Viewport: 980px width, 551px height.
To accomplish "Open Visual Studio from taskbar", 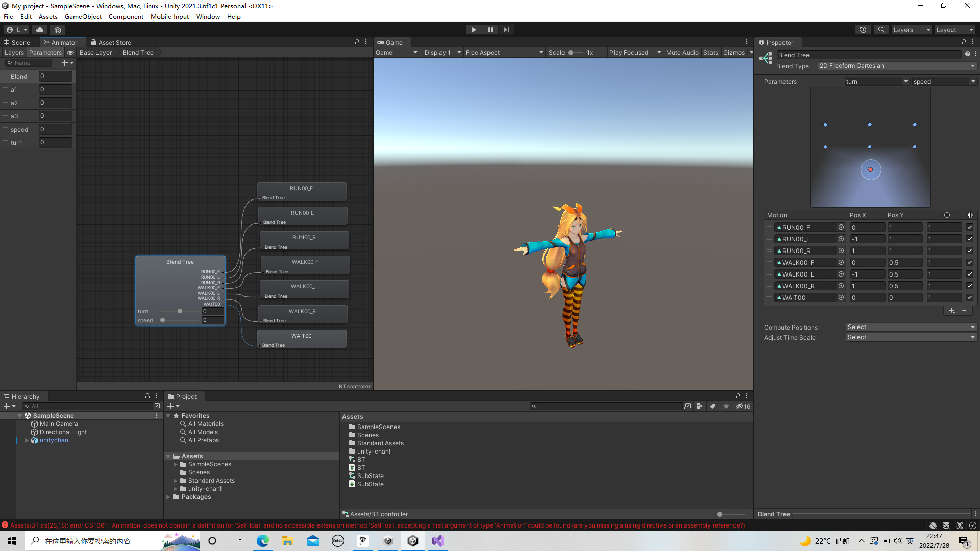I will pos(437,541).
